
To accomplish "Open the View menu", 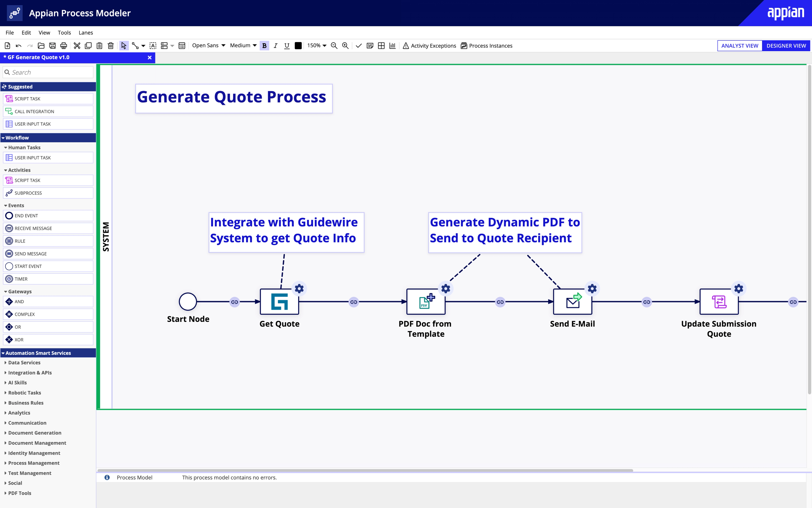I will point(44,33).
